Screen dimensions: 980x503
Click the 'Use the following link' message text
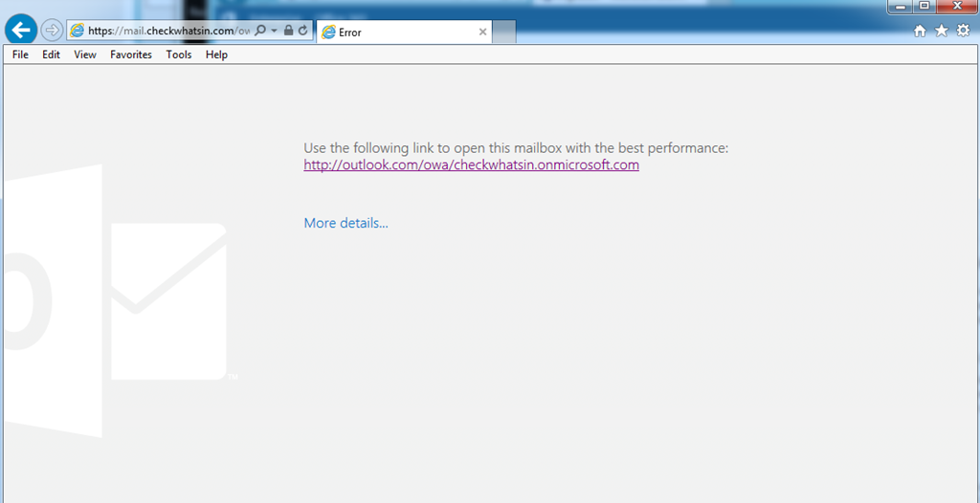coord(516,148)
